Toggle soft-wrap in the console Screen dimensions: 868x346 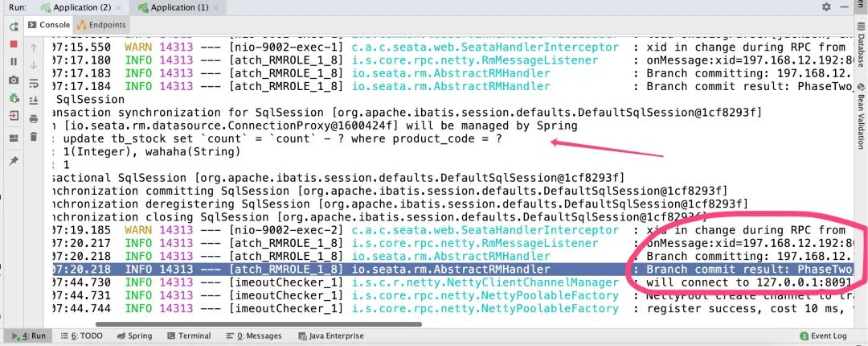point(33,83)
